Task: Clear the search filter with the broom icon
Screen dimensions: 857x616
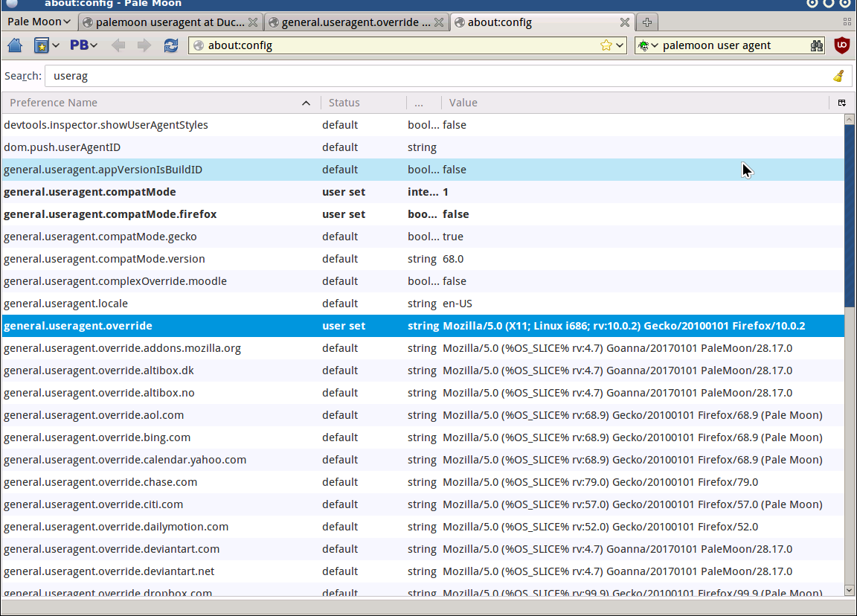Action: coord(838,76)
